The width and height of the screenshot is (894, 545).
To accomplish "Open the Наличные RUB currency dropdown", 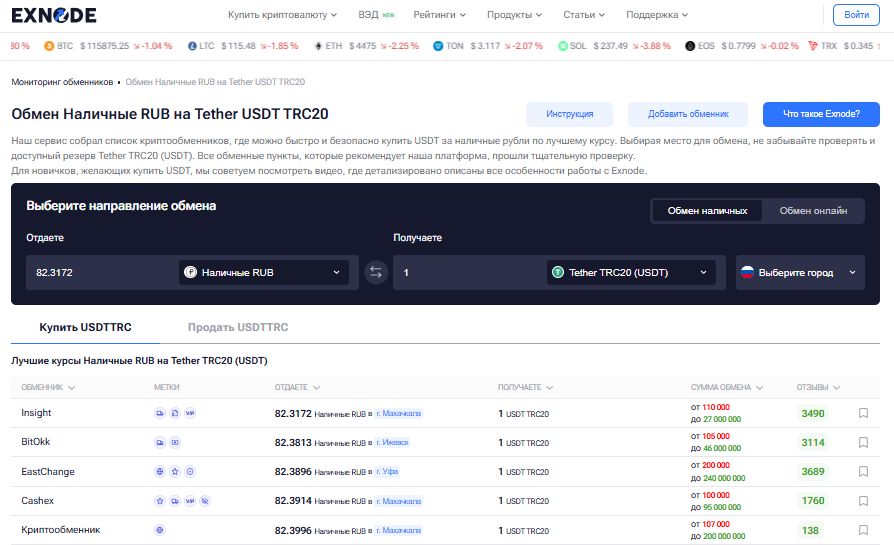I will point(263,272).
